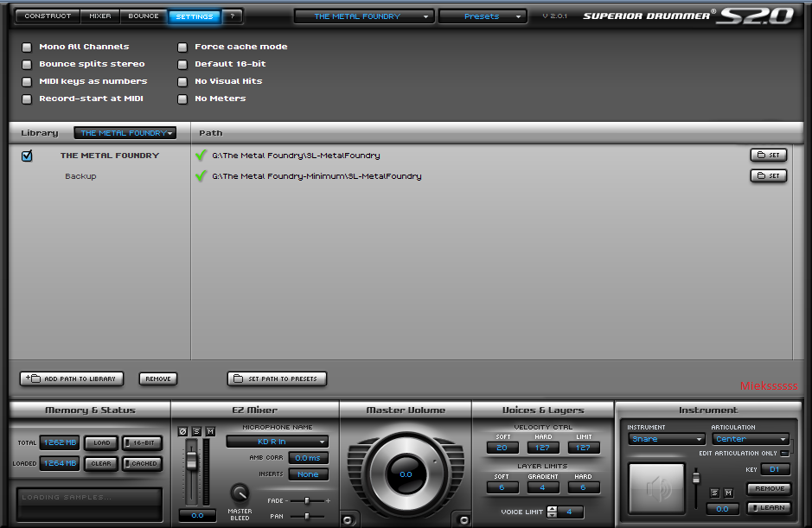Image resolution: width=812 pixels, height=528 pixels.
Task: Click the right corner button under Master Volume
Action: click(x=464, y=519)
